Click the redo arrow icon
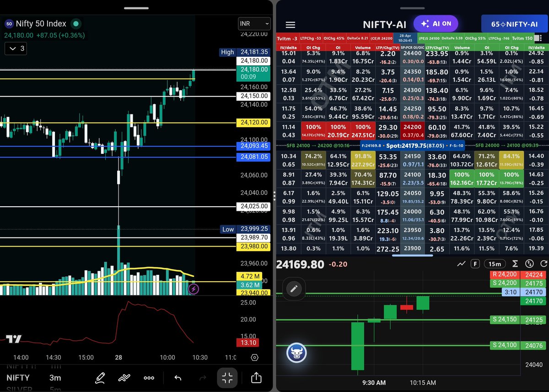 tap(203, 378)
